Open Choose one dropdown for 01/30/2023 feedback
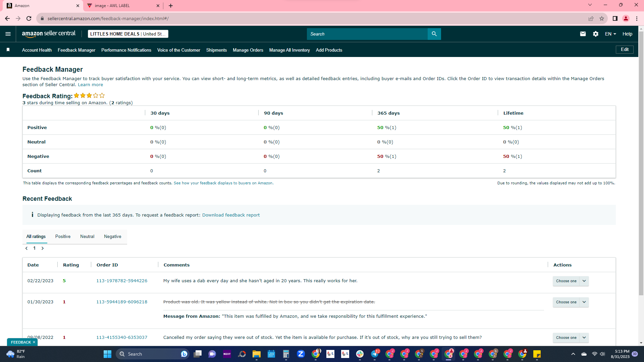This screenshot has width=644, height=362. [x=571, y=302]
